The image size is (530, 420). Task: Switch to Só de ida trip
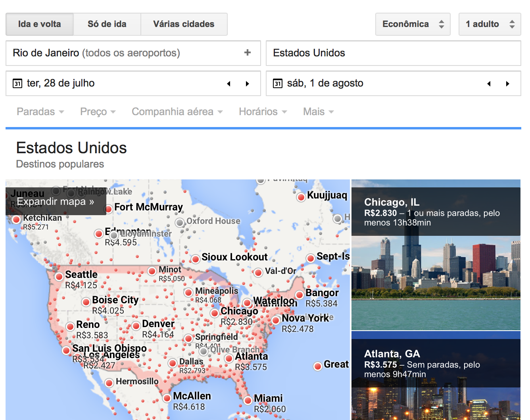click(x=107, y=24)
